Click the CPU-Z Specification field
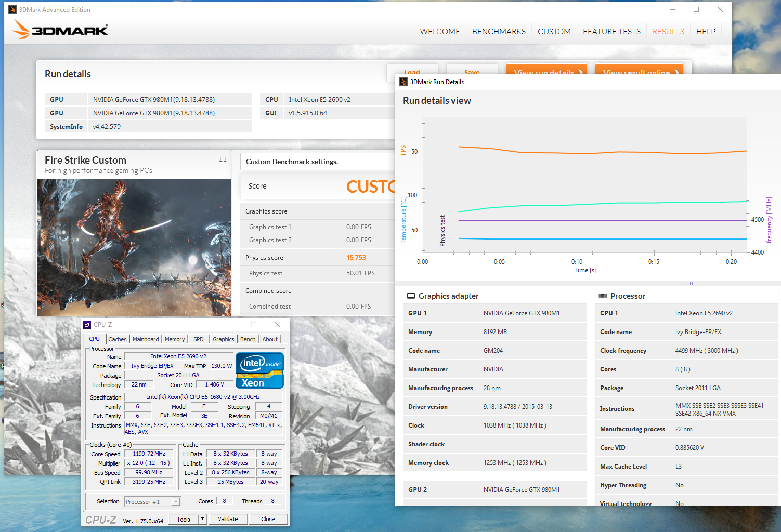Image resolution: width=781 pixels, height=532 pixels. pos(203,397)
